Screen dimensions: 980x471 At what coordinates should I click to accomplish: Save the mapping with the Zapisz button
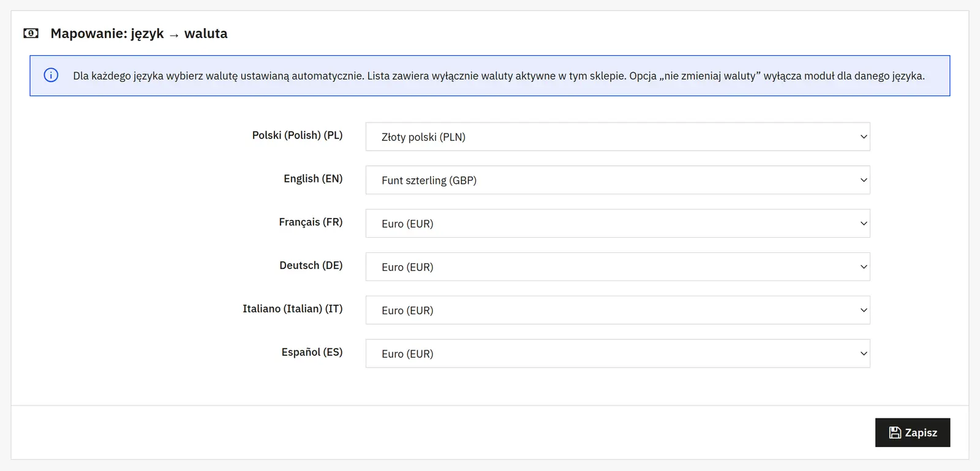point(913,432)
